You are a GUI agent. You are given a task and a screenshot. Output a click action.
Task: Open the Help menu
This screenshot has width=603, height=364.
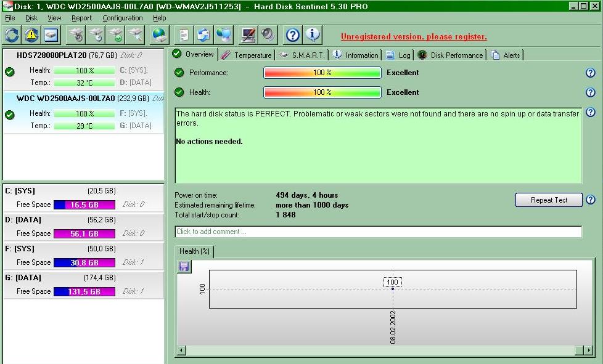160,18
